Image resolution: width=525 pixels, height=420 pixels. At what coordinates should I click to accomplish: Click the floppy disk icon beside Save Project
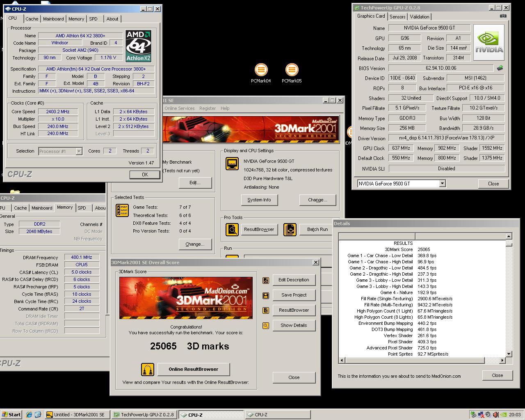266,295
